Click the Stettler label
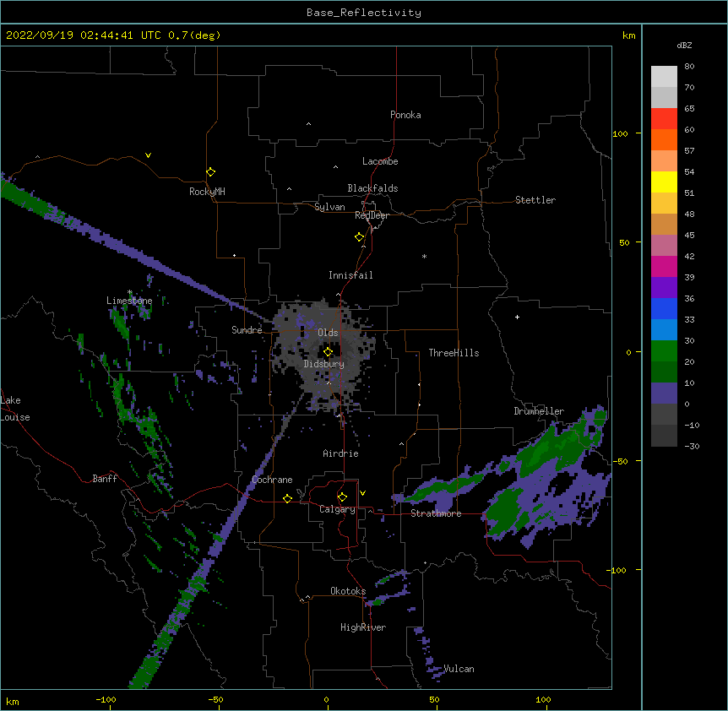The width and height of the screenshot is (728, 711). (535, 200)
